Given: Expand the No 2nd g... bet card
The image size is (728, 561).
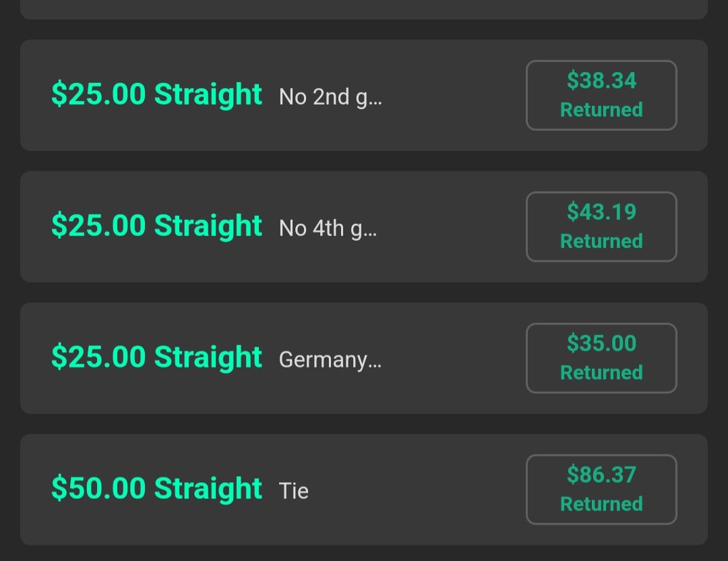Looking at the screenshot, I should click(x=364, y=95).
